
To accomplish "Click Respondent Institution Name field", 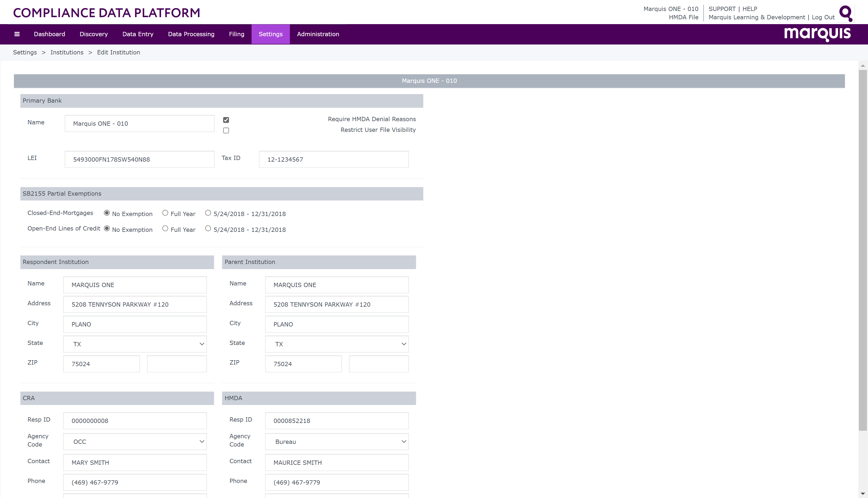I will [135, 285].
